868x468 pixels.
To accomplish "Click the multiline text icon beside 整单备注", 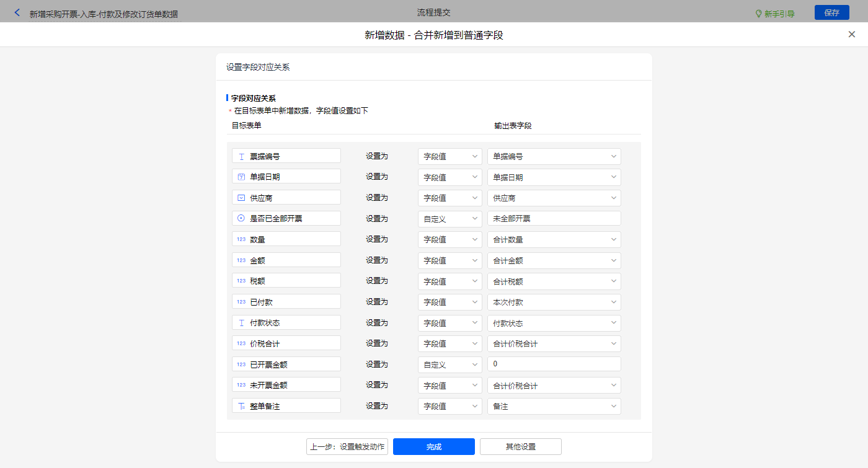I will (241, 406).
